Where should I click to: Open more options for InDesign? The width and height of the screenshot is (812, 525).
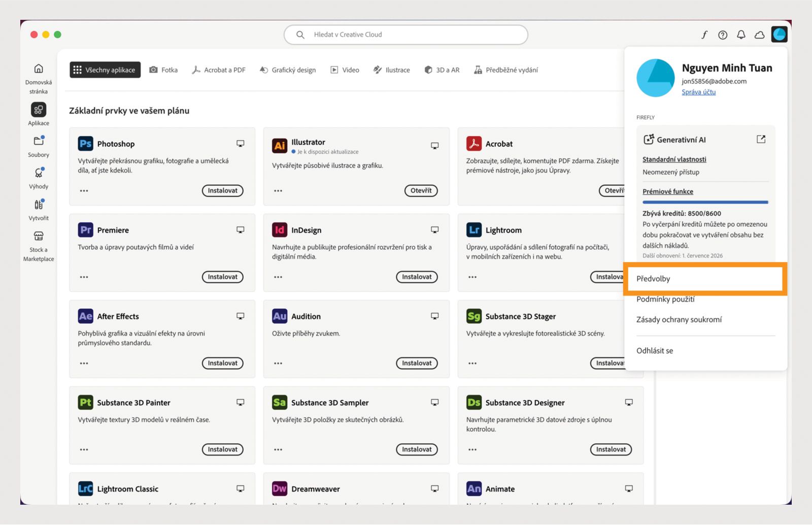278,277
